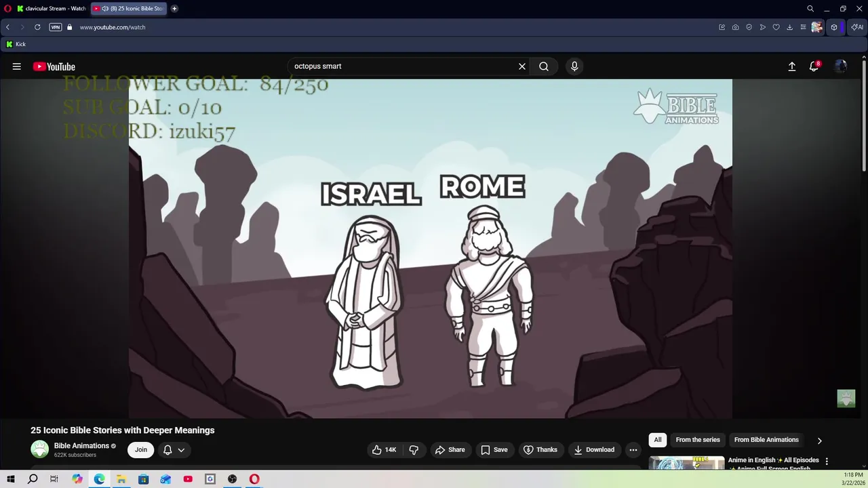
Task: Open options for Anime in English video
Action: coord(827,462)
